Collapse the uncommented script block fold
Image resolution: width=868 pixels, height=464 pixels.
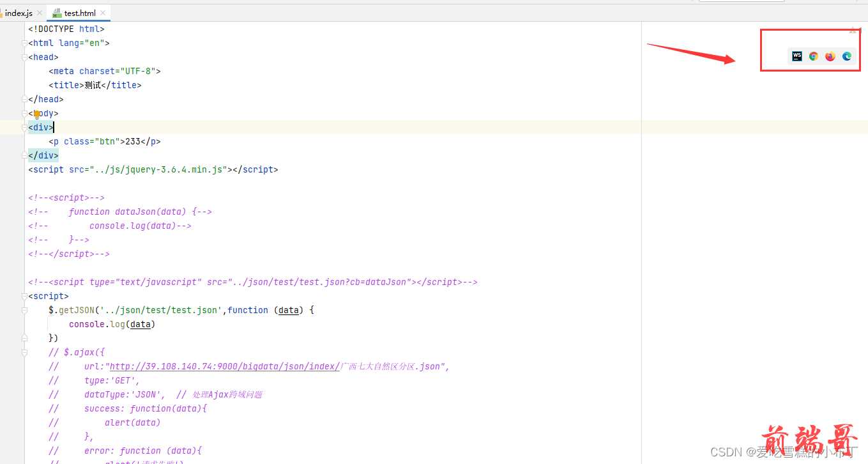tap(24, 296)
